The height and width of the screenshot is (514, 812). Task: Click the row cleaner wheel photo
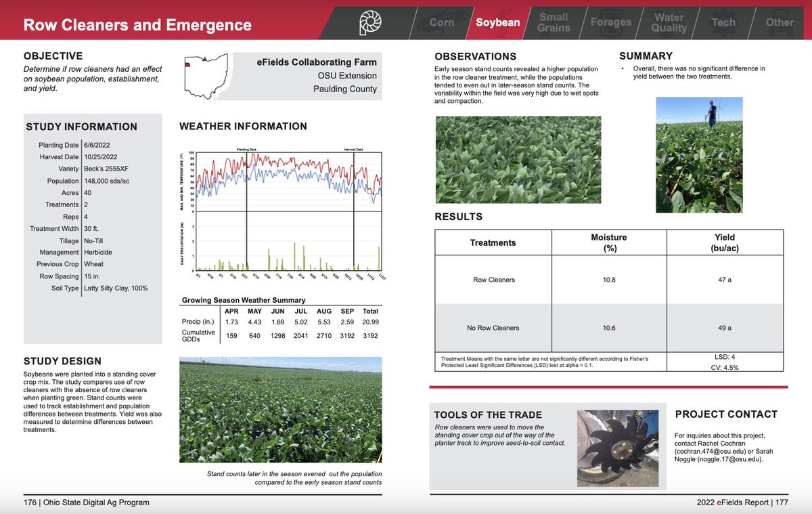(619, 448)
